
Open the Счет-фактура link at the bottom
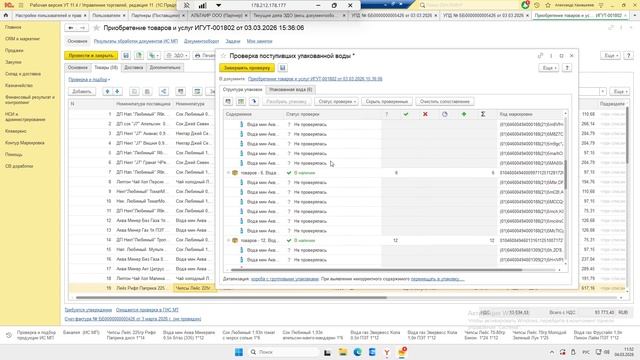(133, 319)
